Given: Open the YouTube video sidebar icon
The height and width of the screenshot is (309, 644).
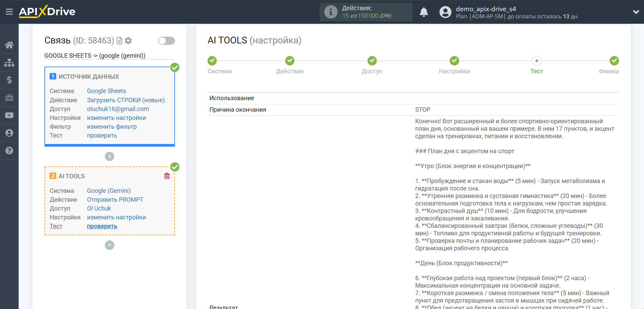Looking at the screenshot, I should (9, 115).
